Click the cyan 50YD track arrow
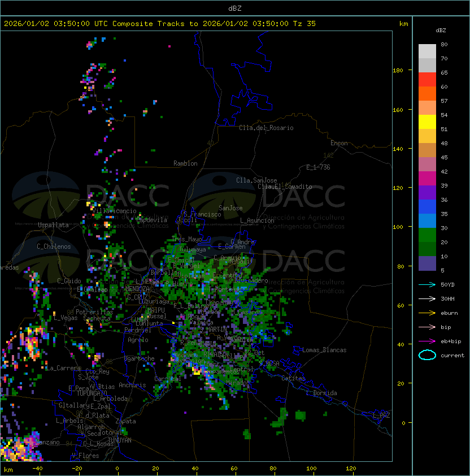This screenshot has width=470, height=476. pos(427,285)
